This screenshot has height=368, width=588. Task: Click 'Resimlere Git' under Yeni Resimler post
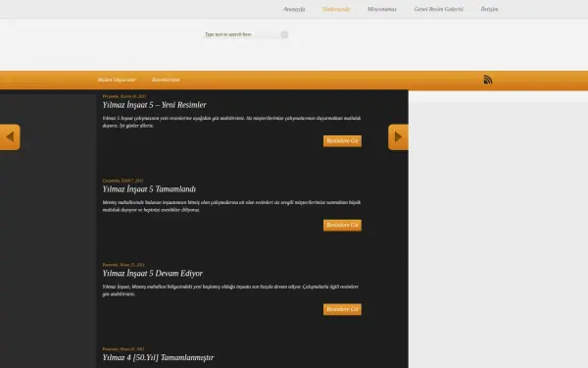point(342,140)
